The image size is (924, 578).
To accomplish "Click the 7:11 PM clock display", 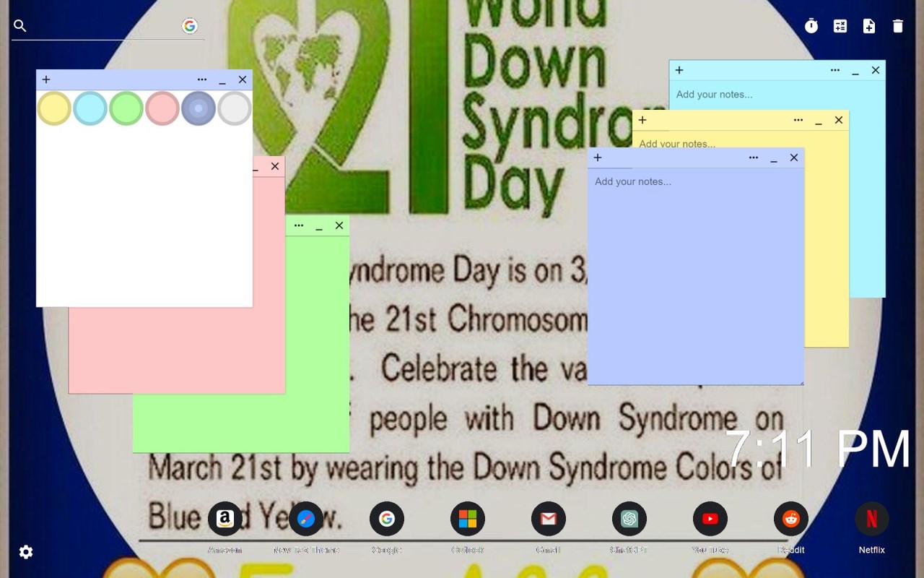I will click(818, 449).
